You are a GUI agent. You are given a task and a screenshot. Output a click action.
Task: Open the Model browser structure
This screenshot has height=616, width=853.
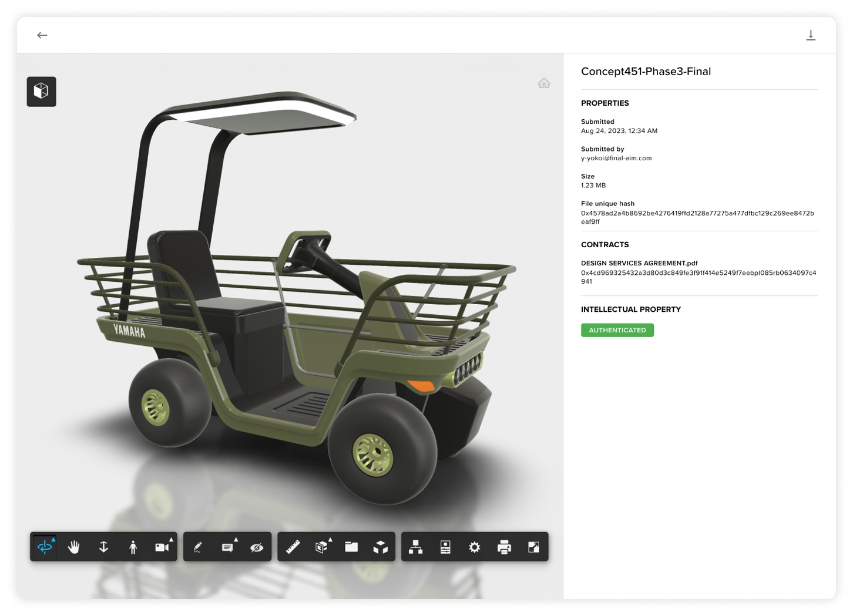(x=416, y=547)
